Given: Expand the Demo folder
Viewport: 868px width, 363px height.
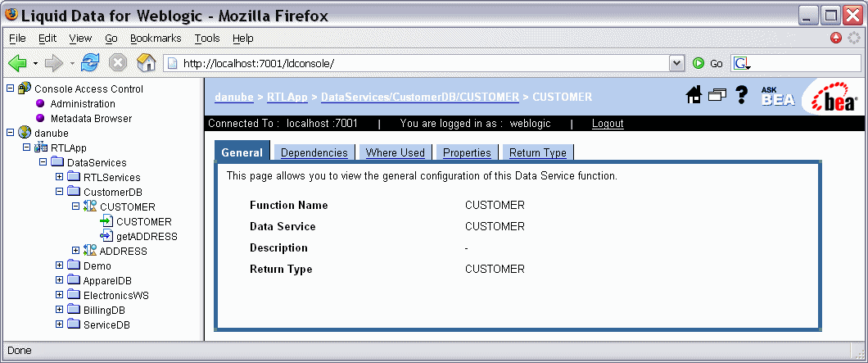Looking at the screenshot, I should point(59,265).
